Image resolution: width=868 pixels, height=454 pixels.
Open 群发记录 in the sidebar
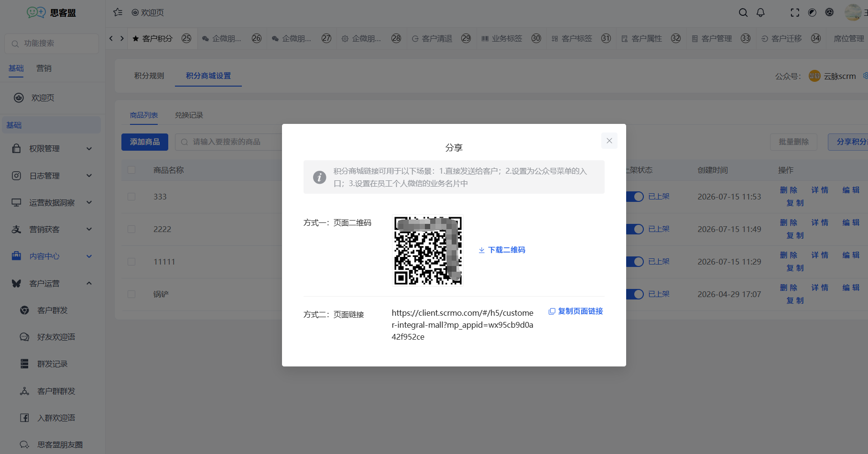pos(53,364)
